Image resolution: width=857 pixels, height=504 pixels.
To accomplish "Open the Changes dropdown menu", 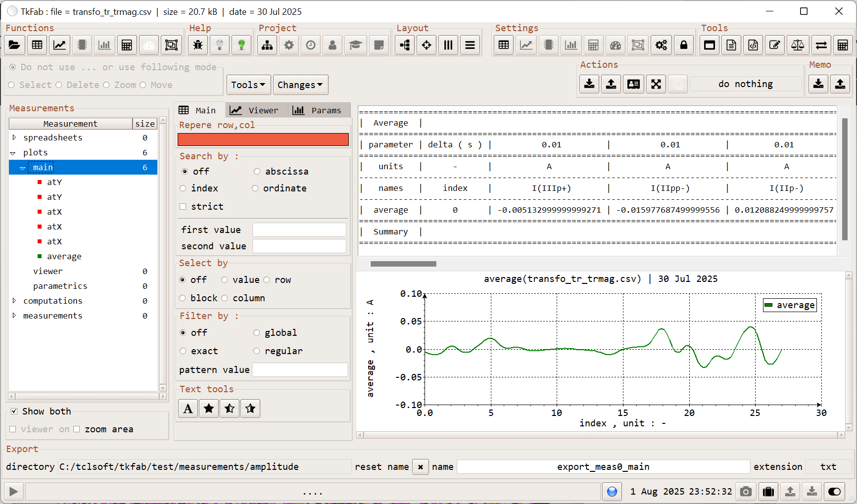I will tap(300, 85).
